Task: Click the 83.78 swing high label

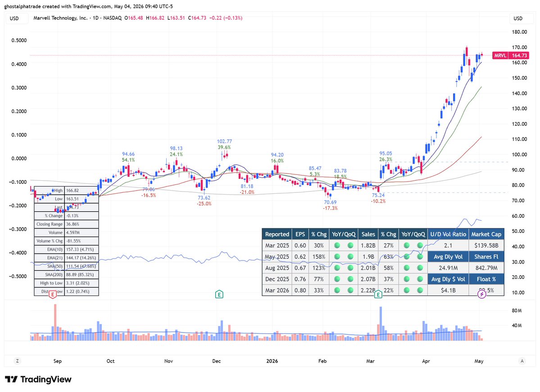Action: (340, 171)
